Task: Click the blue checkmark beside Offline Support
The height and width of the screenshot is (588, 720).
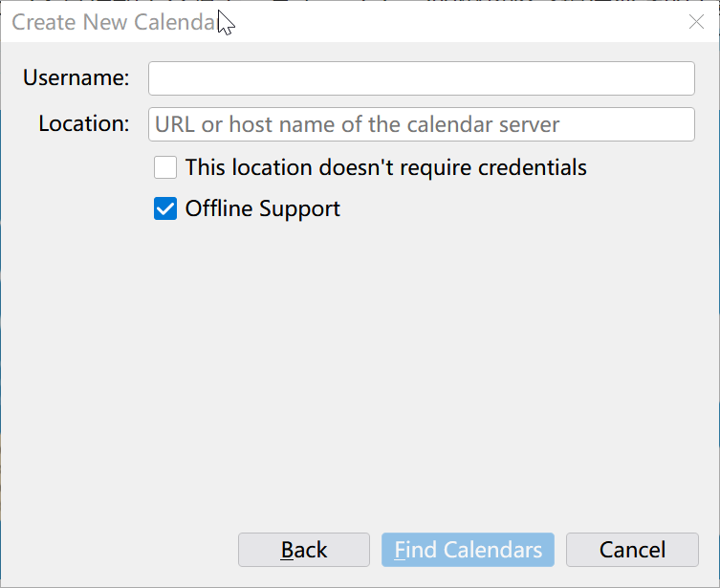Action: click(x=165, y=208)
